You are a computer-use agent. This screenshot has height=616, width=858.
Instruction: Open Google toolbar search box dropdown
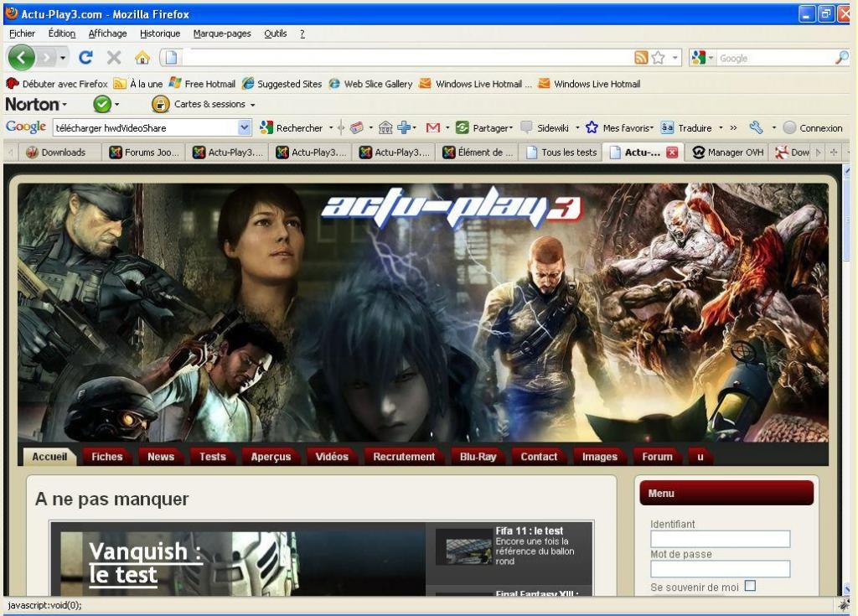(245, 127)
